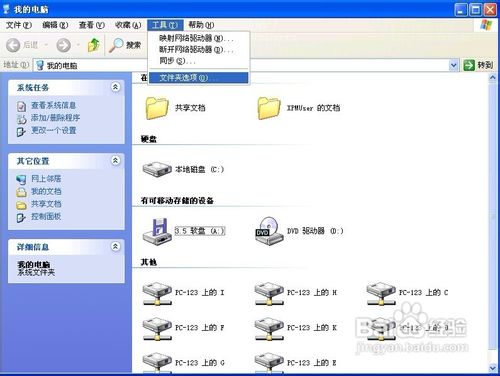Close the open 工具(T) menu
The image size is (500, 376).
click(165, 25)
